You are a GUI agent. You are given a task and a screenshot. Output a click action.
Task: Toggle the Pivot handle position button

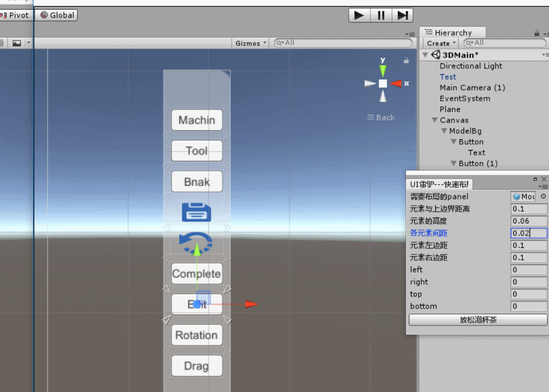(x=15, y=15)
